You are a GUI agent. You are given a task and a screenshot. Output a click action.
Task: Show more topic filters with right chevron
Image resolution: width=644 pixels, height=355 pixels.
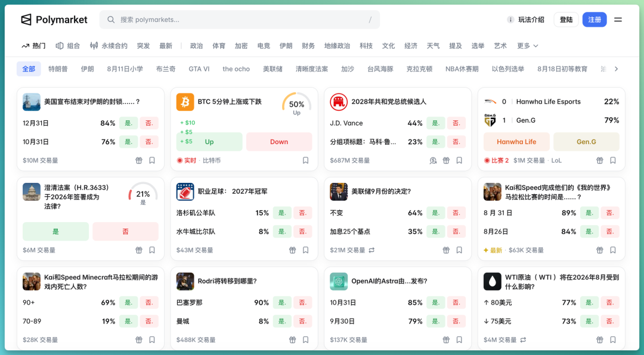616,69
